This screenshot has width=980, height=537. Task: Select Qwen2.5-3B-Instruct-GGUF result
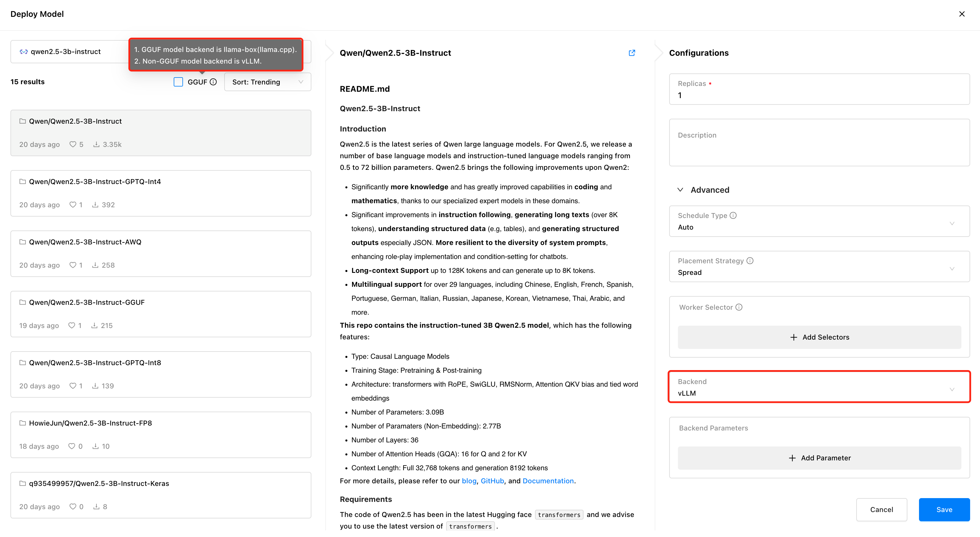pos(161,314)
